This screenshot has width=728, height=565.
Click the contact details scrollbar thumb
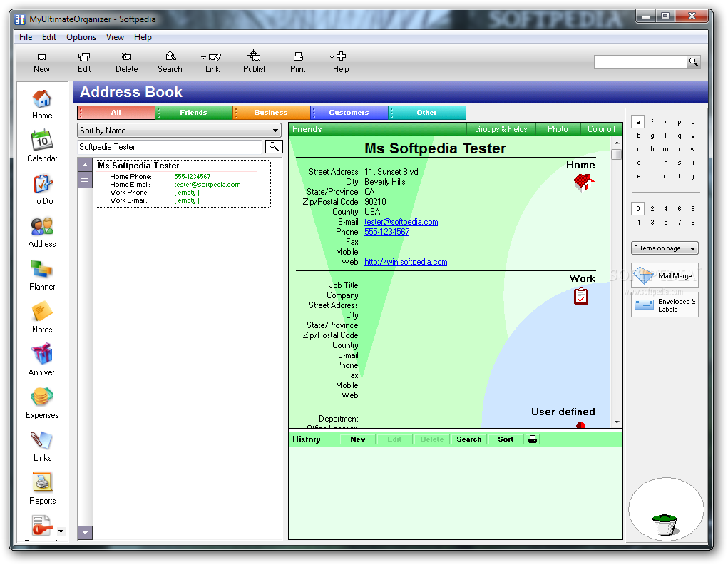(x=617, y=154)
